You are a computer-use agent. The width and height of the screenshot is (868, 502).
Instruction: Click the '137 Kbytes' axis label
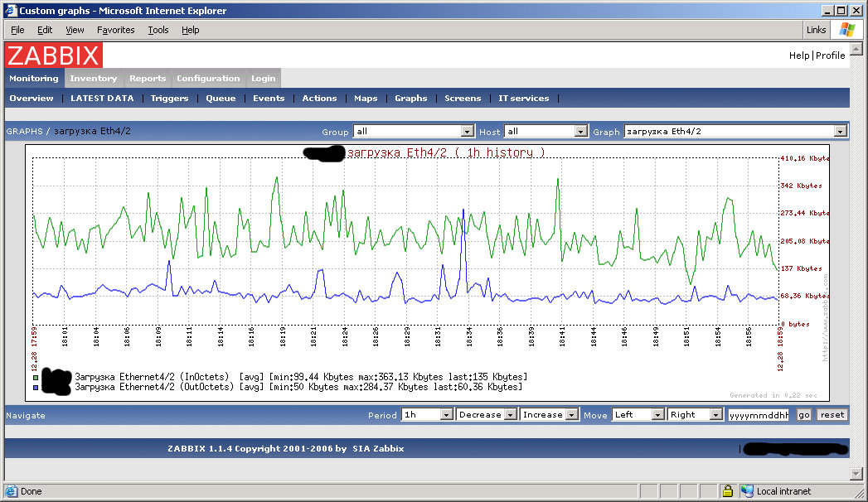click(801, 268)
